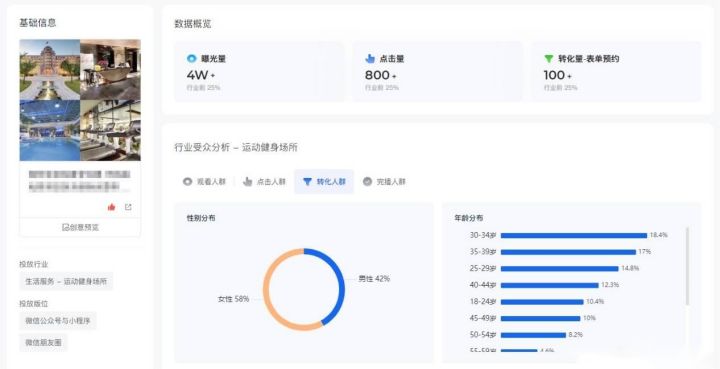Click the 微信公众号与小程序 placement tag
The width and height of the screenshot is (720, 369).
(58, 321)
